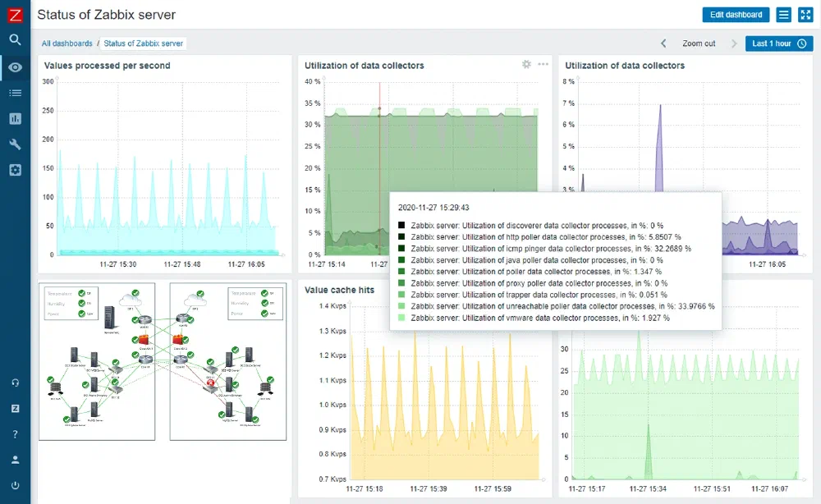Step the time period forward with right chevron
821x504 pixels.
(734, 44)
